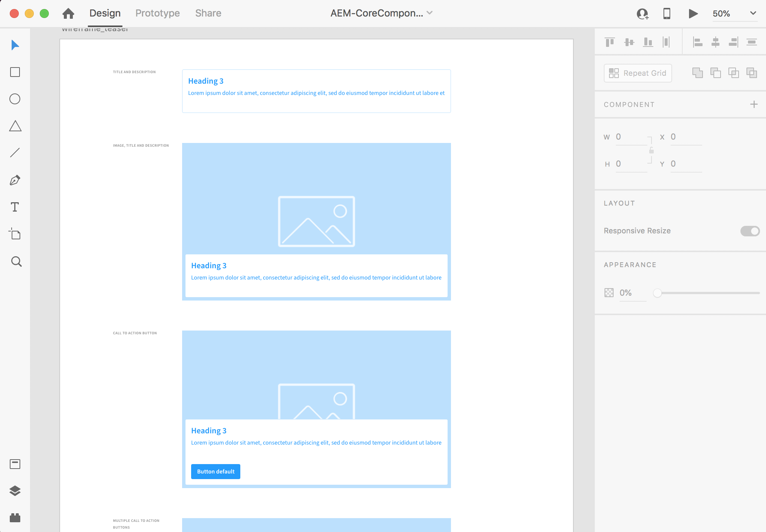Screen dimensions: 766x532
Task: Select the Ellipse tool
Action: [15, 99]
